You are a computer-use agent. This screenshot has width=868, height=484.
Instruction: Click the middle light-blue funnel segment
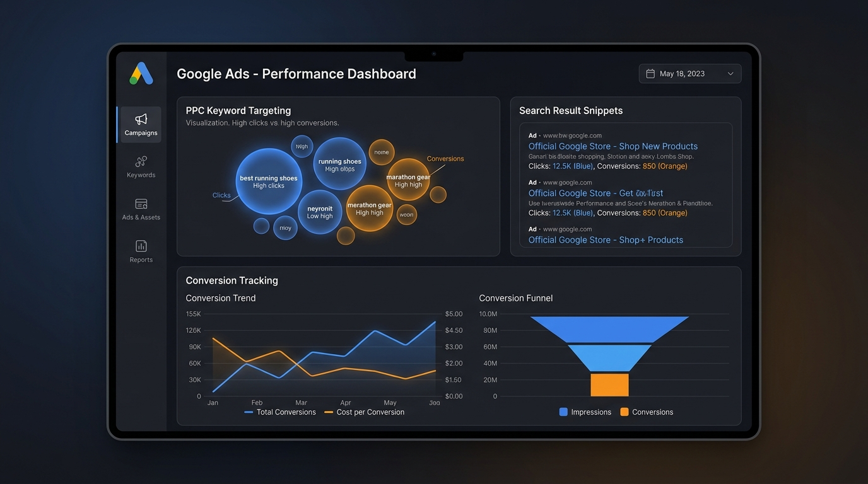click(609, 358)
